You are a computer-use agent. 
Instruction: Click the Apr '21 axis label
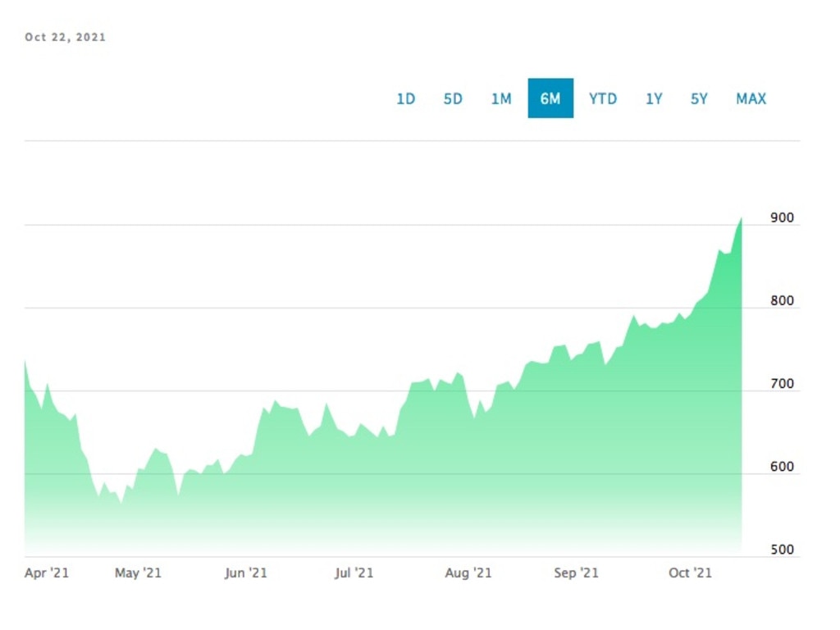click(47, 573)
